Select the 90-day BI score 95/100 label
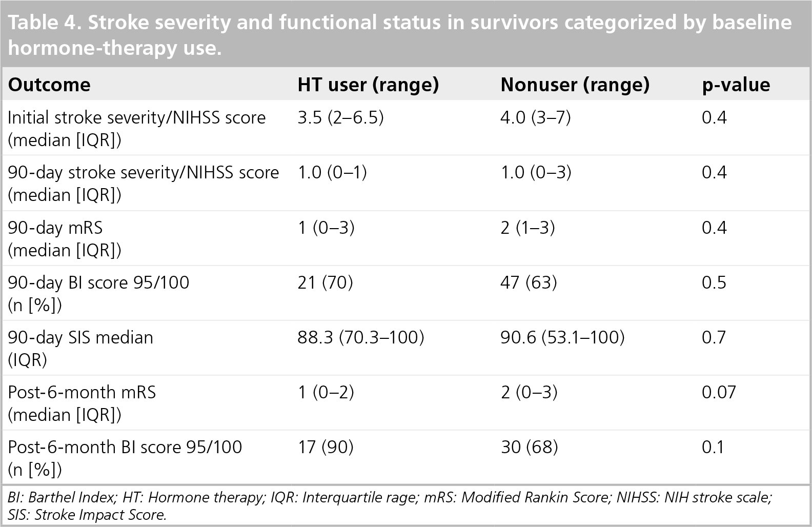Viewport: 812px width, 527px height. [98, 293]
